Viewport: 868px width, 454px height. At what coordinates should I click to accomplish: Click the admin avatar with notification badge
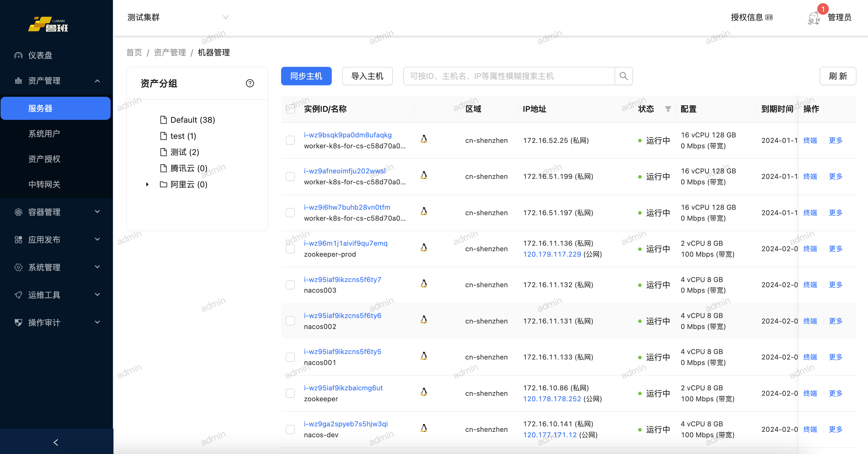[814, 18]
